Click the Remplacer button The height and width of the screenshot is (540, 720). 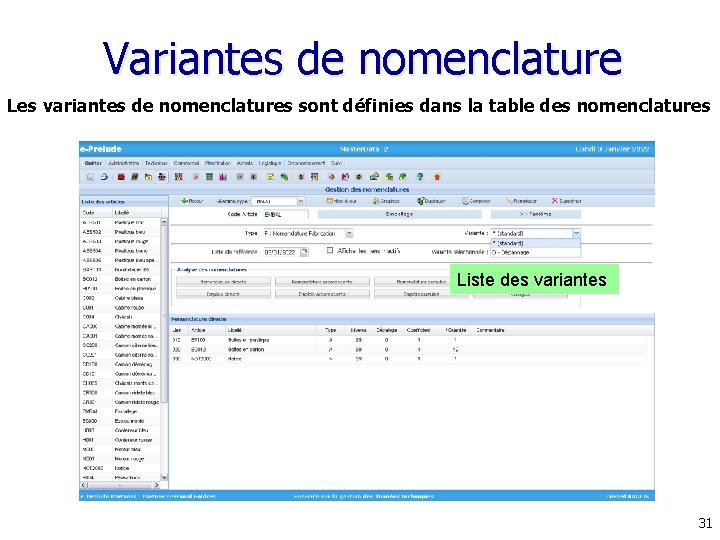[x=521, y=201]
